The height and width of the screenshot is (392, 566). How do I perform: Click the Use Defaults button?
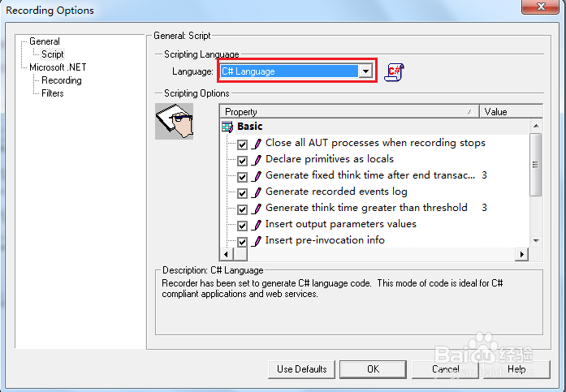point(302,368)
